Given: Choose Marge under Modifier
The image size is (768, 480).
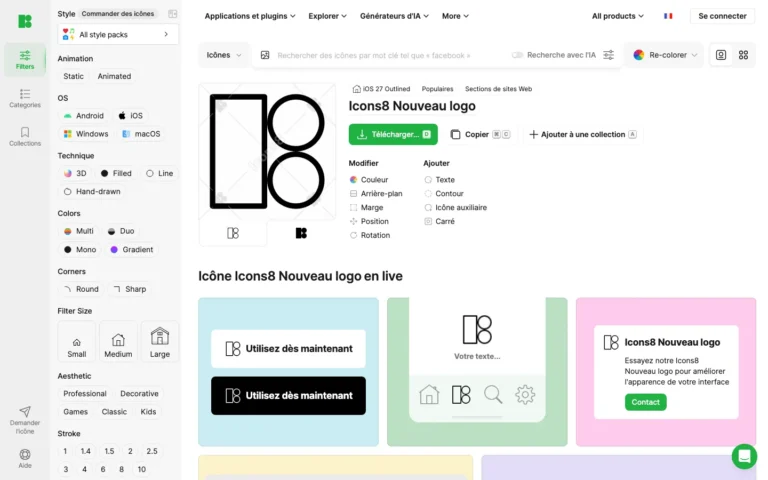Looking at the screenshot, I should [366, 207].
